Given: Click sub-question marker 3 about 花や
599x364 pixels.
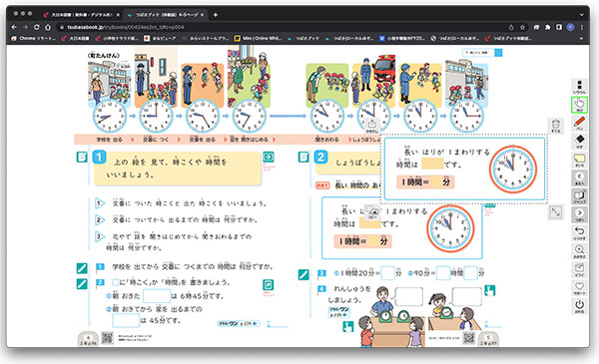Looking at the screenshot, I should 99,236.
